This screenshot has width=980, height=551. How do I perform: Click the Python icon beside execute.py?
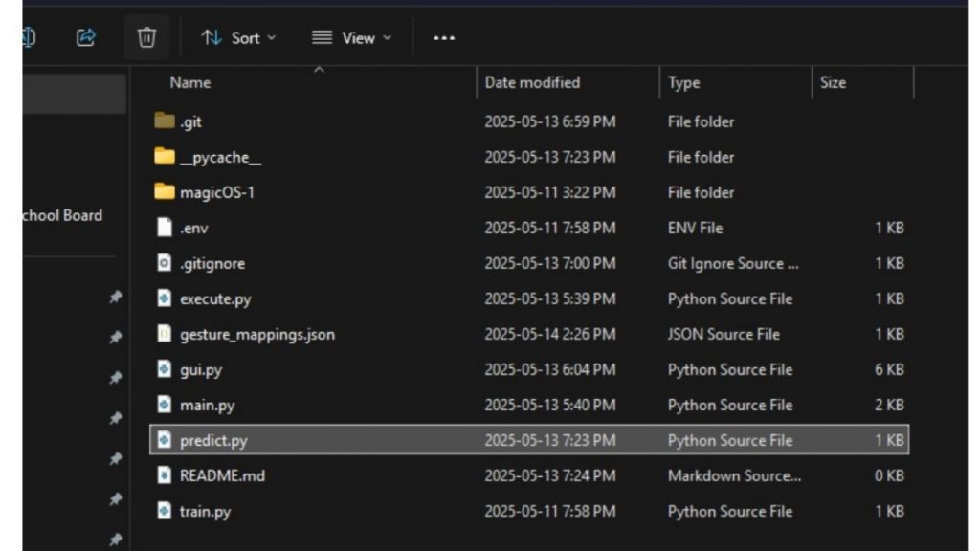[x=165, y=298]
